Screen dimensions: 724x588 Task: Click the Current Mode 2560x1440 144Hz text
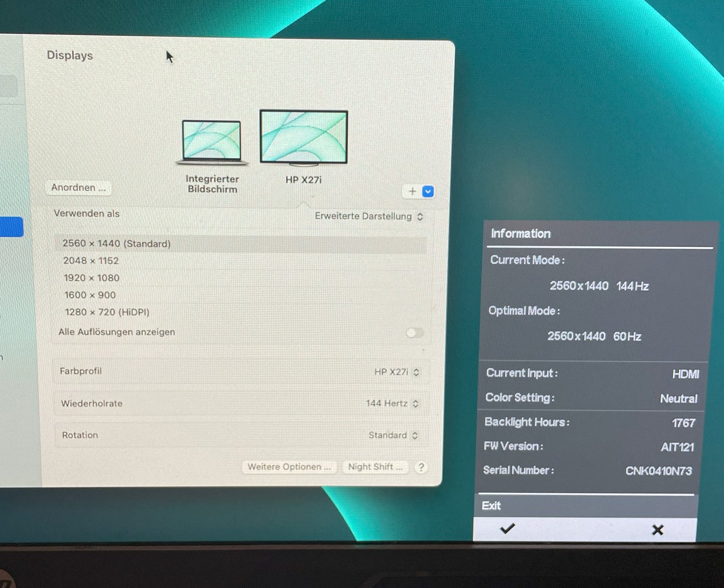click(x=599, y=286)
